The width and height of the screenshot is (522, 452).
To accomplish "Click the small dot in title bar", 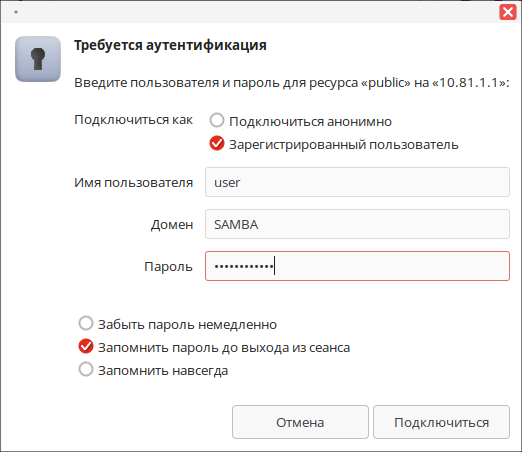I will 16,12.
